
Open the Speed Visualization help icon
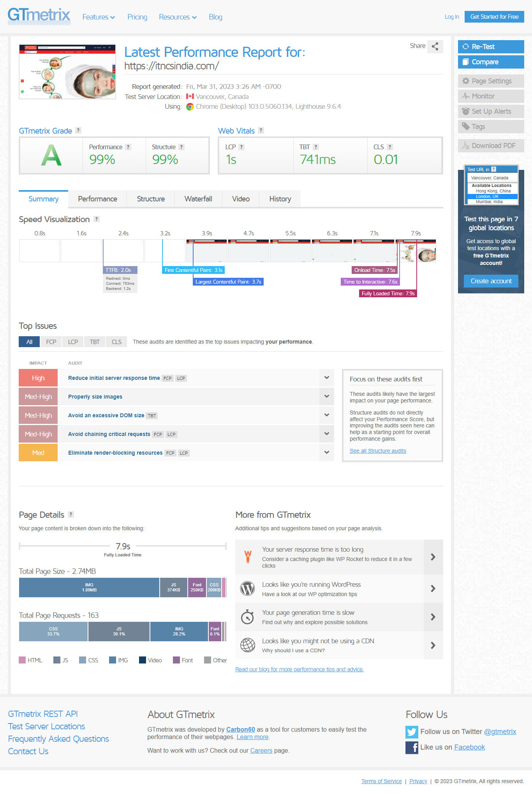pos(97,219)
